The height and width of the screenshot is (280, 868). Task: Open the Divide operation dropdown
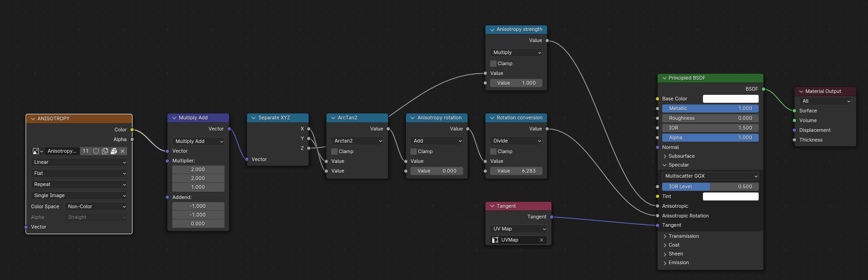coord(516,141)
